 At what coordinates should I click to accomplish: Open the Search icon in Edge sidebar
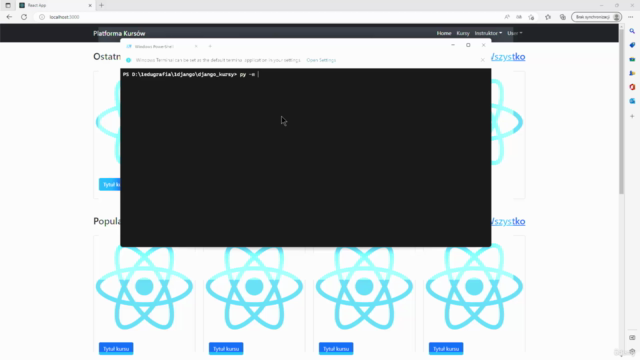[x=632, y=31]
